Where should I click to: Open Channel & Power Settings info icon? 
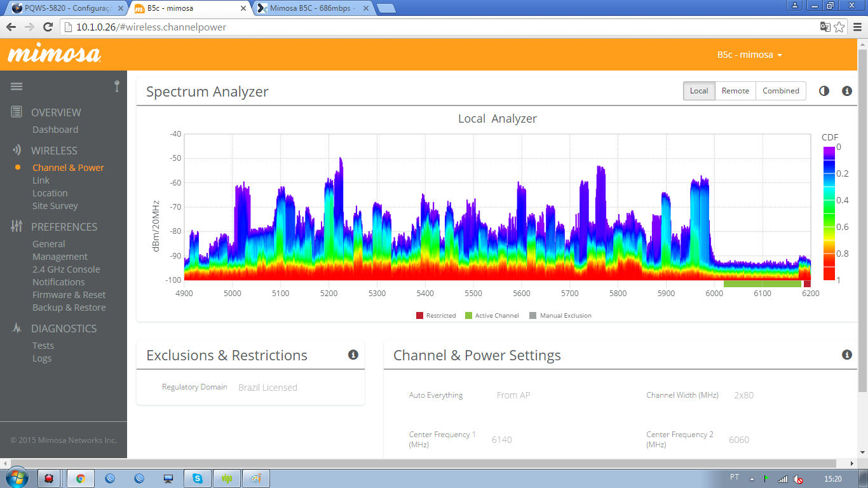(x=846, y=355)
